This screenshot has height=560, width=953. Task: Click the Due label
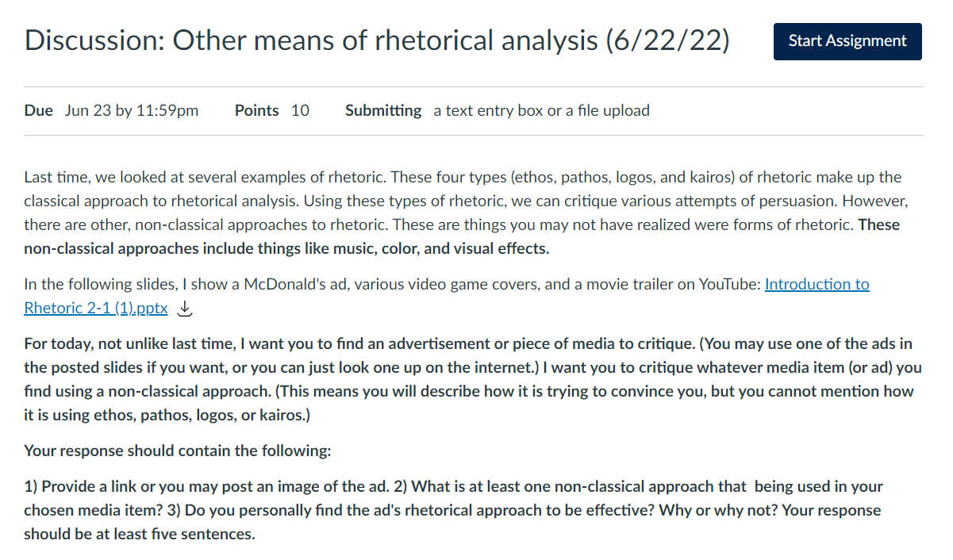click(38, 111)
